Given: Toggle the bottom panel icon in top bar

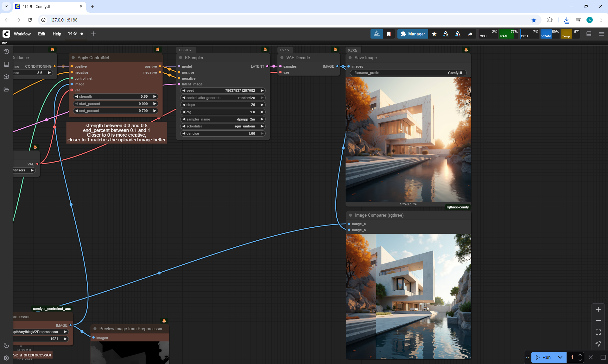Looking at the screenshot, I should (x=589, y=34).
